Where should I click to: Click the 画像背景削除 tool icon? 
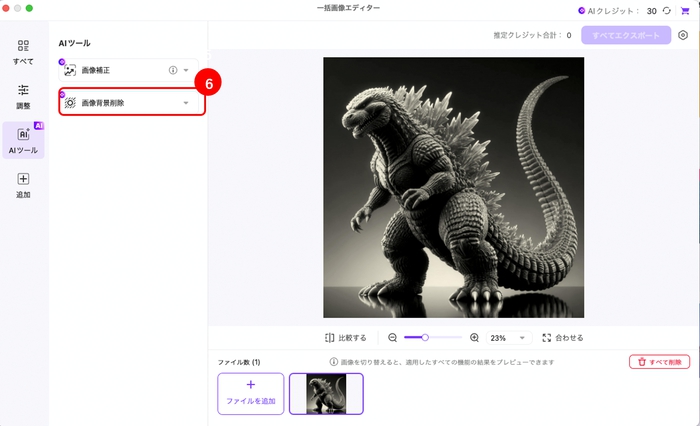click(x=70, y=103)
